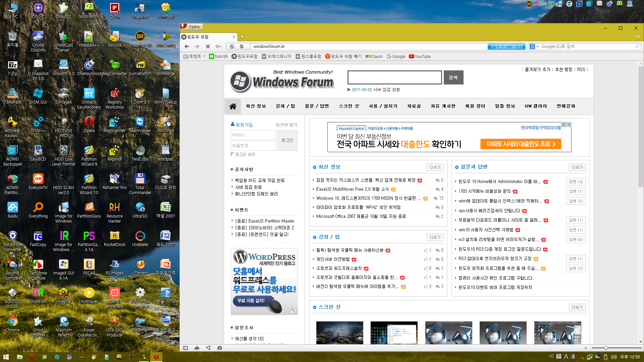Open the notepad++ desktop icon
This screenshot has height=362, width=644.
point(89,39)
